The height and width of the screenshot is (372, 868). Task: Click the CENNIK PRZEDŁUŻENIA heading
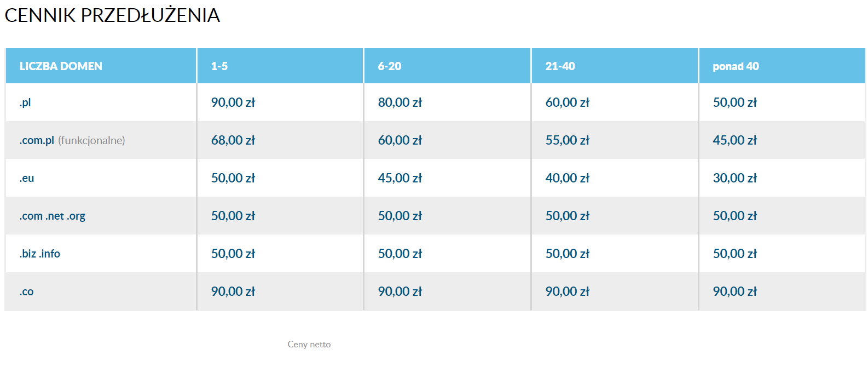click(112, 15)
